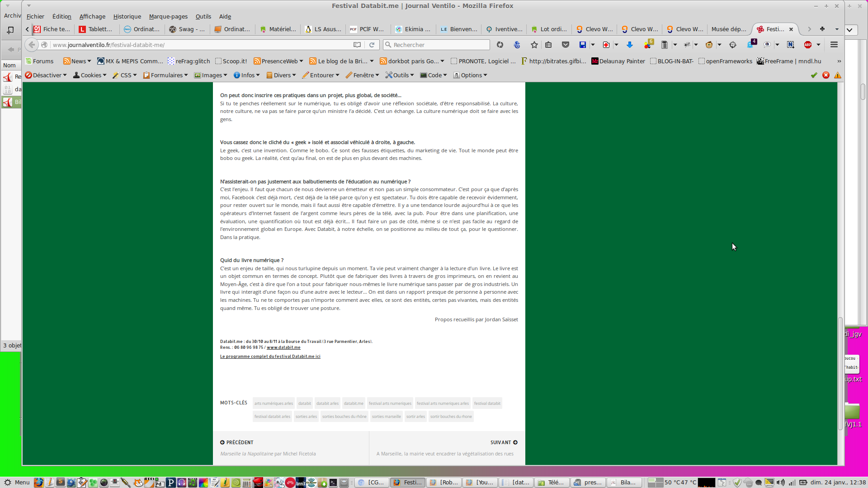The image size is (868, 488).
Task: Click the bookmarks list icon
Action: click(x=548, y=45)
